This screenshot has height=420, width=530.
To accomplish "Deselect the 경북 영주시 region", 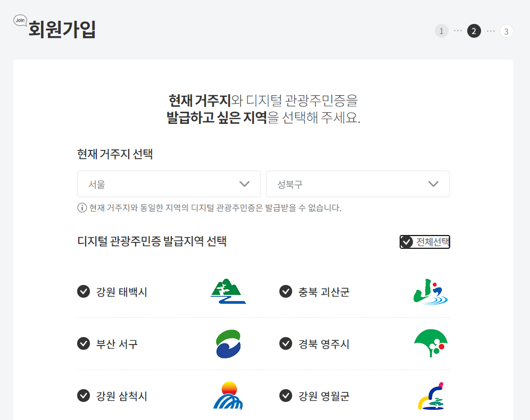I will (x=285, y=343).
